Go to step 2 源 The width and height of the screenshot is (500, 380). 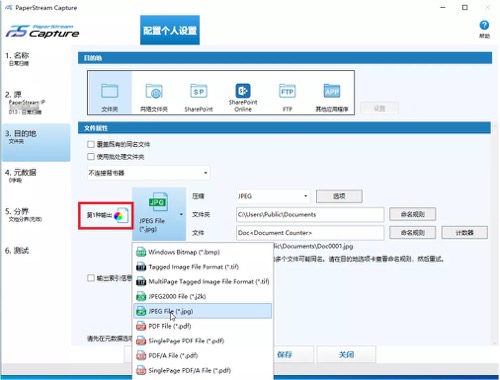click(36, 103)
